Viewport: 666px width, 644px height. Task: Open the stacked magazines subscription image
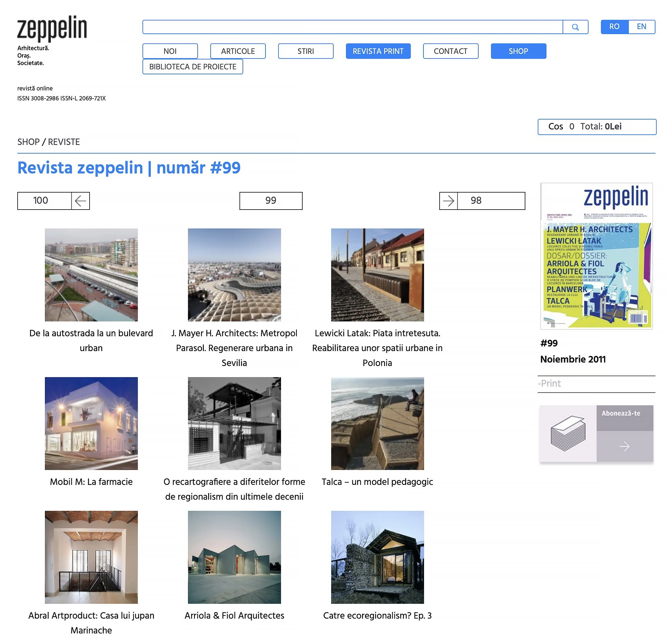(x=568, y=434)
